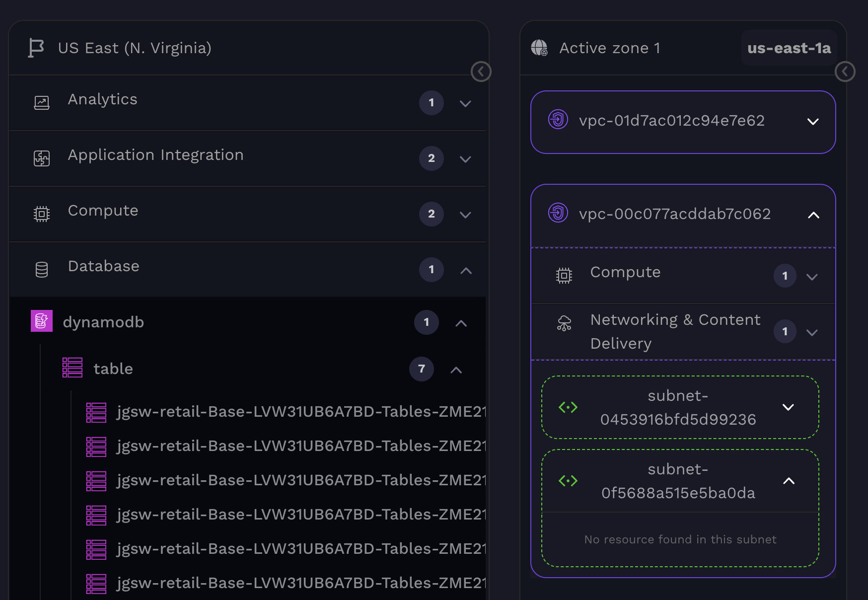Viewport: 868px width, 600px height.
Task: Collapse the Active zone 1 panel with the round arrow button
Action: 845,72
